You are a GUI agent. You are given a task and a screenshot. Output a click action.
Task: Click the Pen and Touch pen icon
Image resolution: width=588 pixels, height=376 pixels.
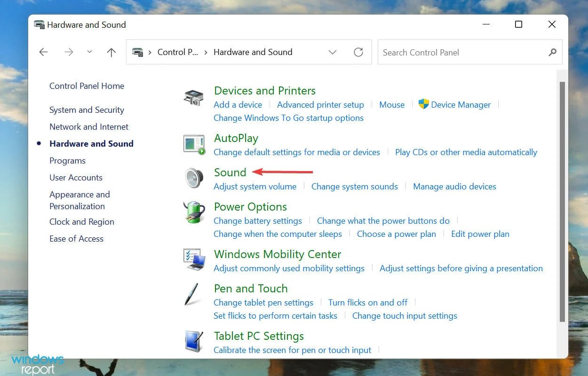point(193,294)
